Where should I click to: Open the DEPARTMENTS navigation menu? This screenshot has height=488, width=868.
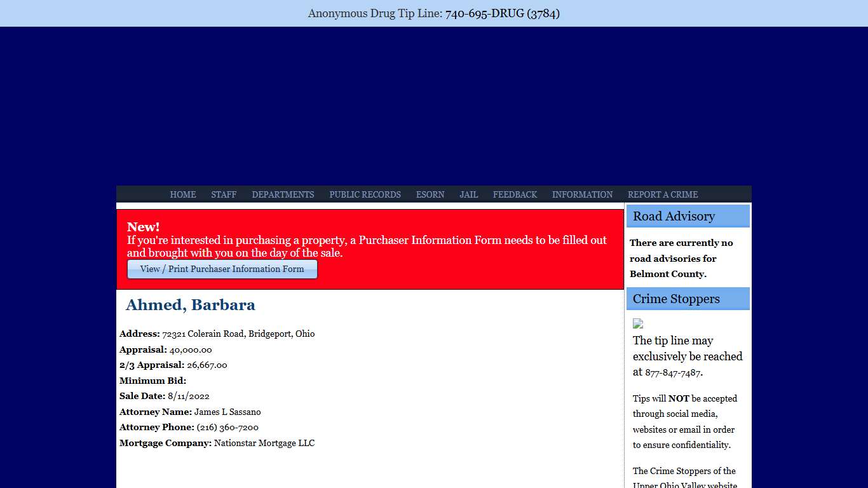[x=283, y=194]
